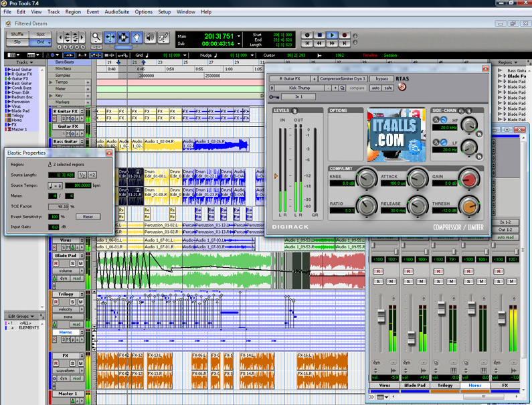Enable Spot edit mode
Viewport: 532px width, 405px height.
pyautogui.click(x=40, y=34)
